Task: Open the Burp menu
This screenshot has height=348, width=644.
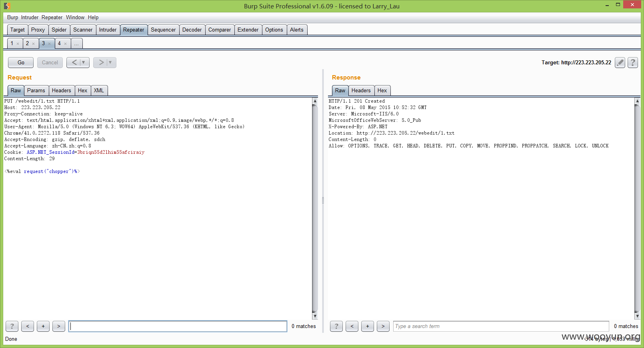Action: click(12, 17)
